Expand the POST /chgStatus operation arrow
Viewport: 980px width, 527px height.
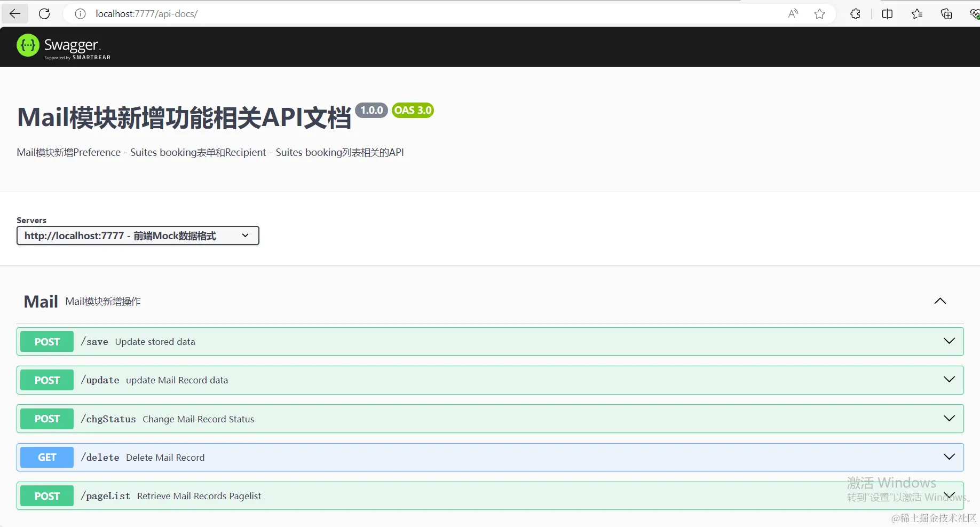pos(949,418)
